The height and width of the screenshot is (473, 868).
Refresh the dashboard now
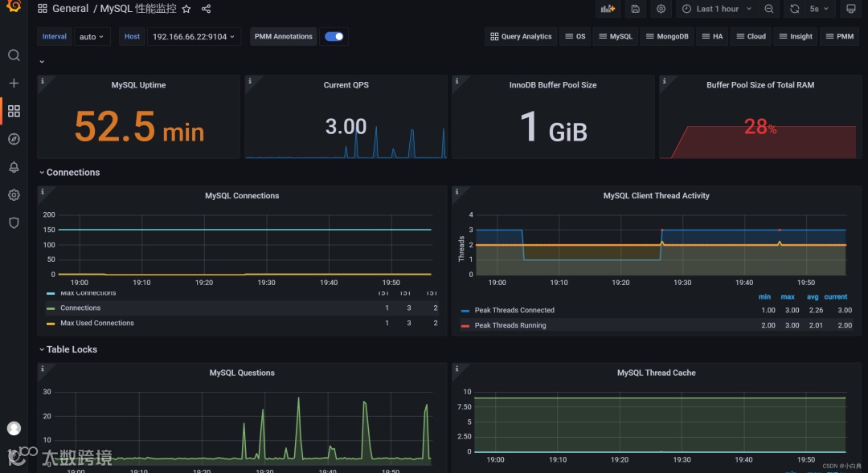[x=794, y=9]
